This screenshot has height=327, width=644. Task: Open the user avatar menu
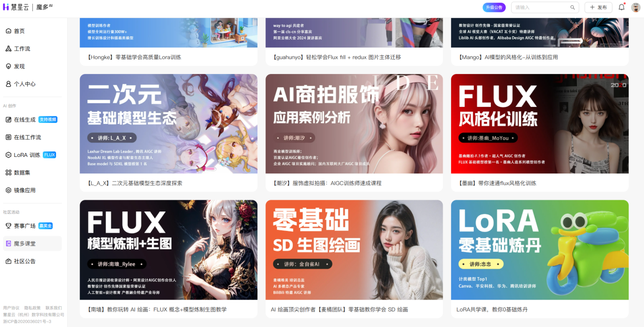coord(636,8)
